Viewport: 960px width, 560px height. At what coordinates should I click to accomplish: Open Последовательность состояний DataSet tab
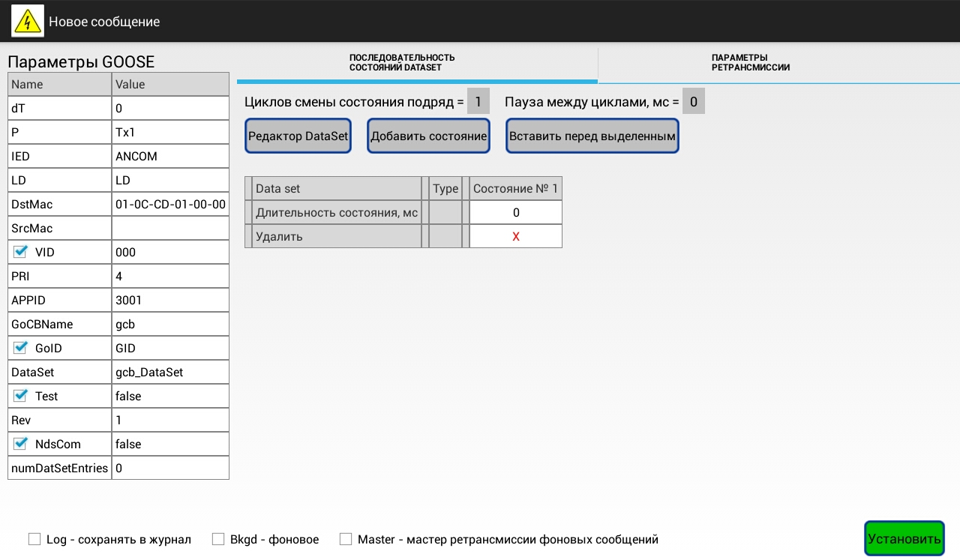(417, 63)
